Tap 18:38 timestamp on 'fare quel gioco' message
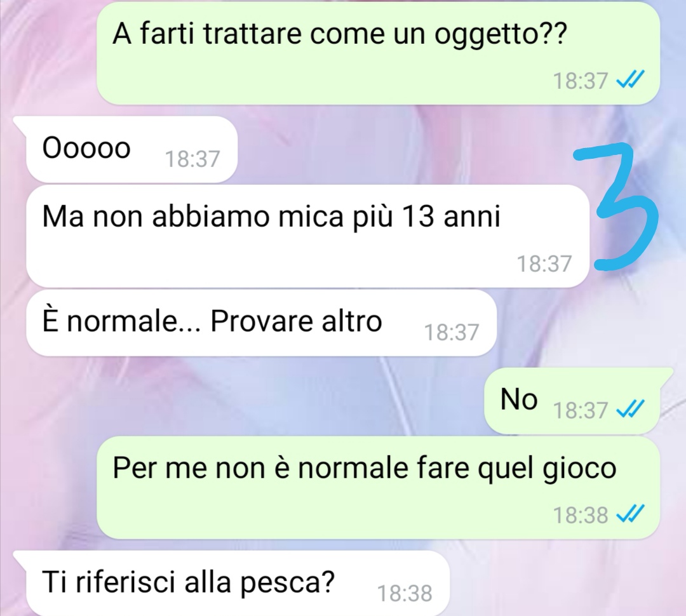This screenshot has height=616, width=686. click(x=581, y=514)
